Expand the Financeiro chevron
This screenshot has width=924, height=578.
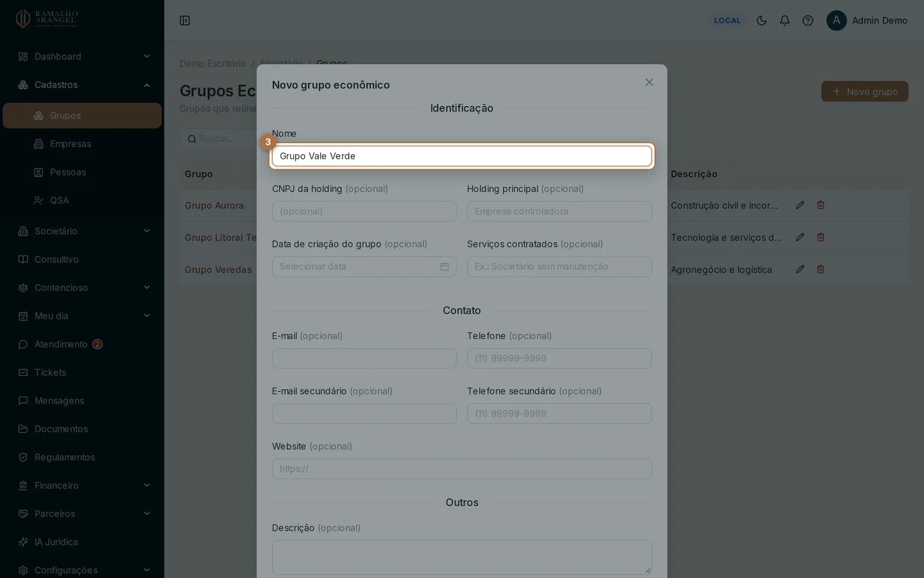[147, 486]
